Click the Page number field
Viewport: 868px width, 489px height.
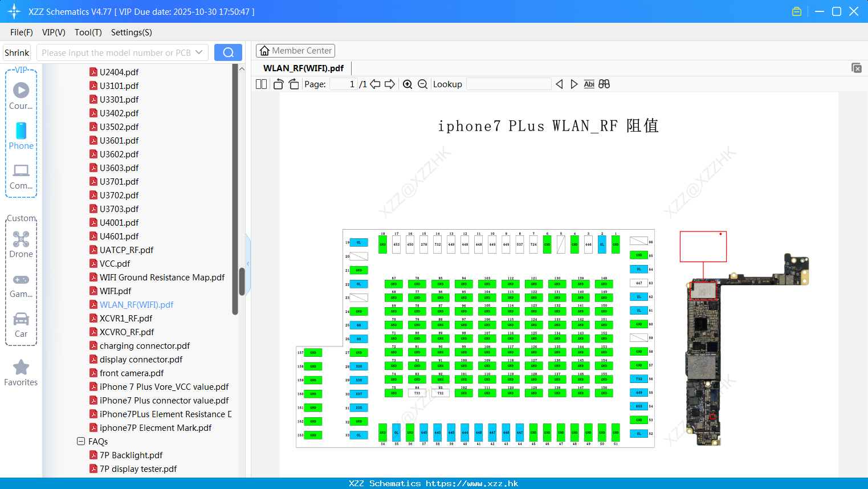(x=343, y=84)
